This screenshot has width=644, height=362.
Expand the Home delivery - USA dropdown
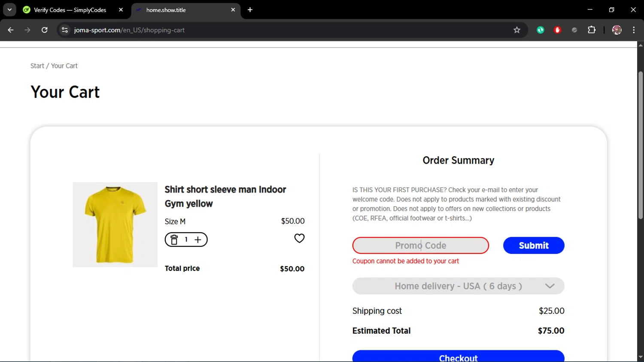point(458,286)
